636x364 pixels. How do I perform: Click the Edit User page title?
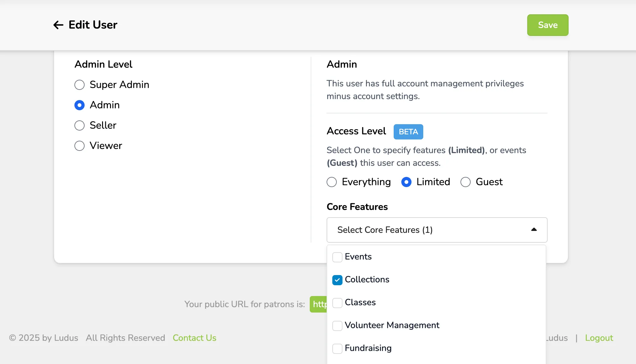coord(93,25)
